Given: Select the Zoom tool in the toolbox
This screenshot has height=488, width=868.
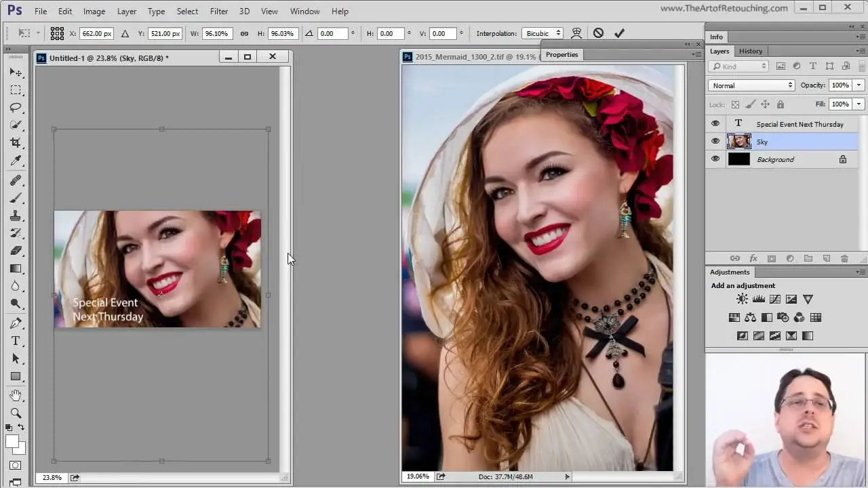Looking at the screenshot, I should 16,413.
